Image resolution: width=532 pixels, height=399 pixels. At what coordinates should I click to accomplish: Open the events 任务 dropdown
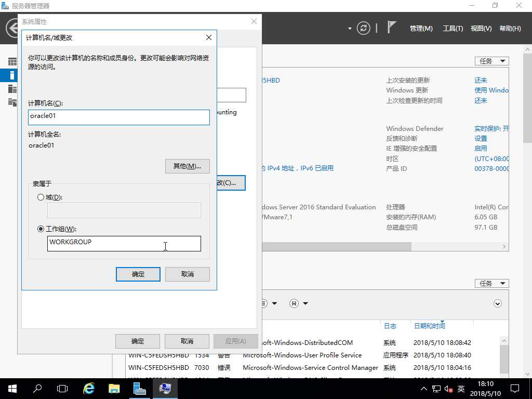[x=491, y=283]
